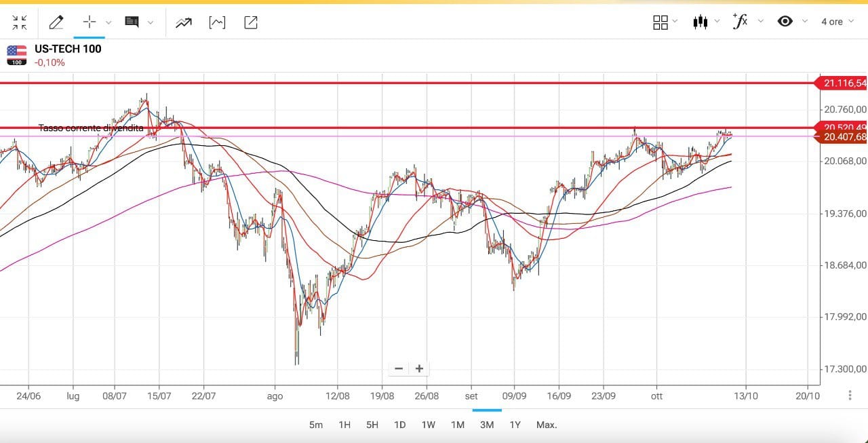The height and width of the screenshot is (443, 868).
Task: Zoom out with the minus button
Action: [x=399, y=368]
